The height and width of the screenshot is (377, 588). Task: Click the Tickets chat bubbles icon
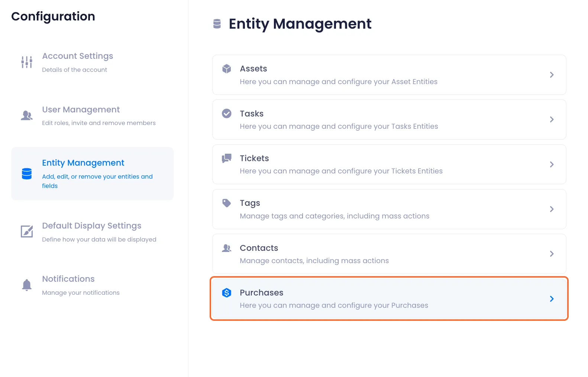227,158
